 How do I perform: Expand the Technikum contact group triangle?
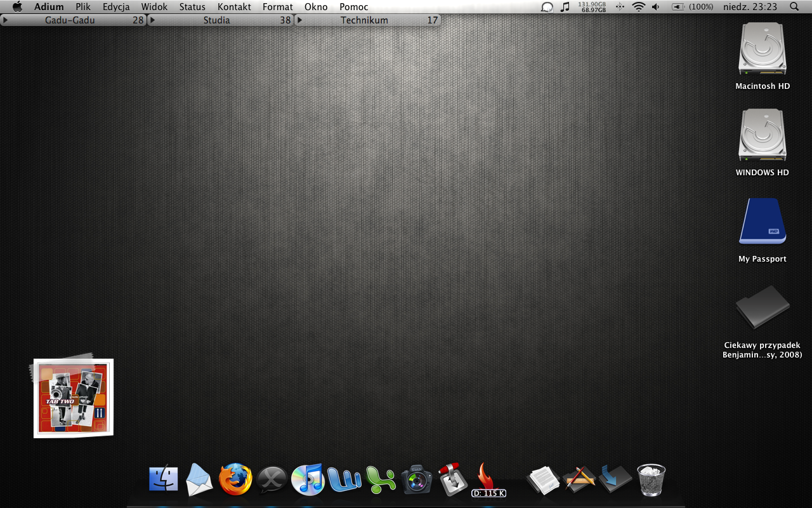pos(299,20)
